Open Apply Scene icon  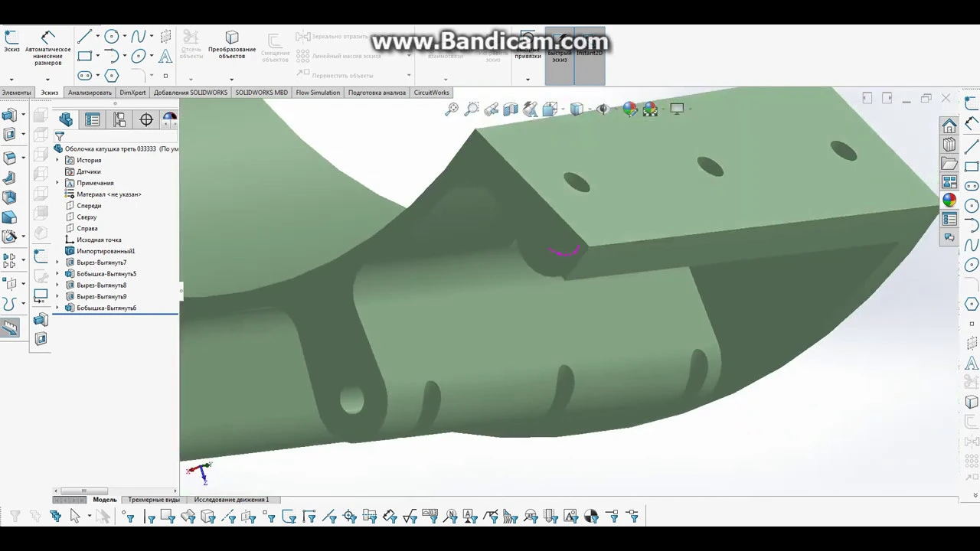pyautogui.click(x=650, y=109)
